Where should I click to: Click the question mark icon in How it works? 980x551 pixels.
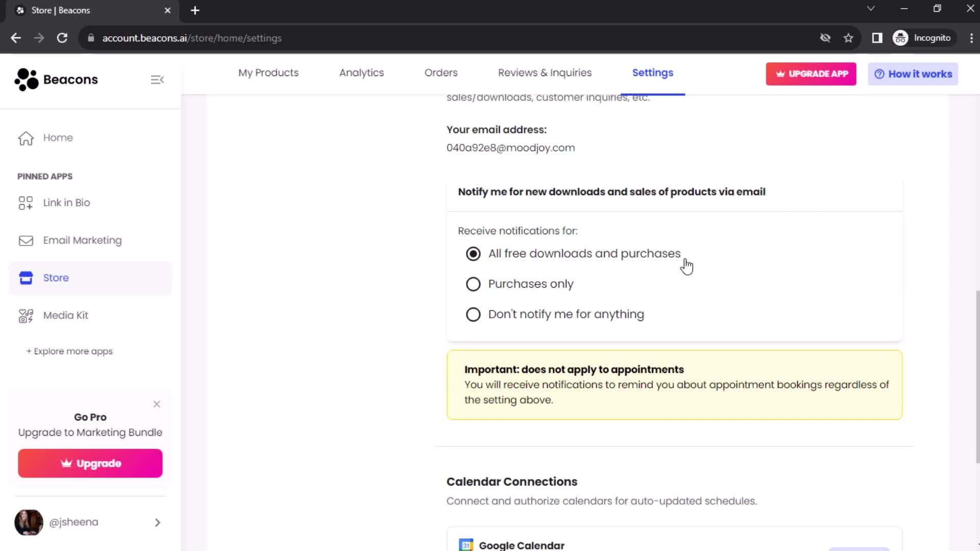point(879,74)
